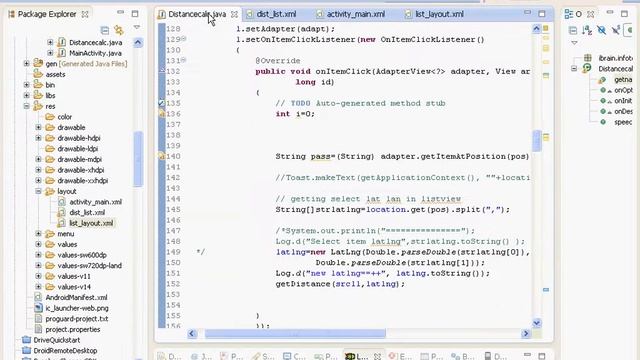Close the Distancecalc.java editor tab
Viewport: 640px width, 360px height.
click(234, 14)
